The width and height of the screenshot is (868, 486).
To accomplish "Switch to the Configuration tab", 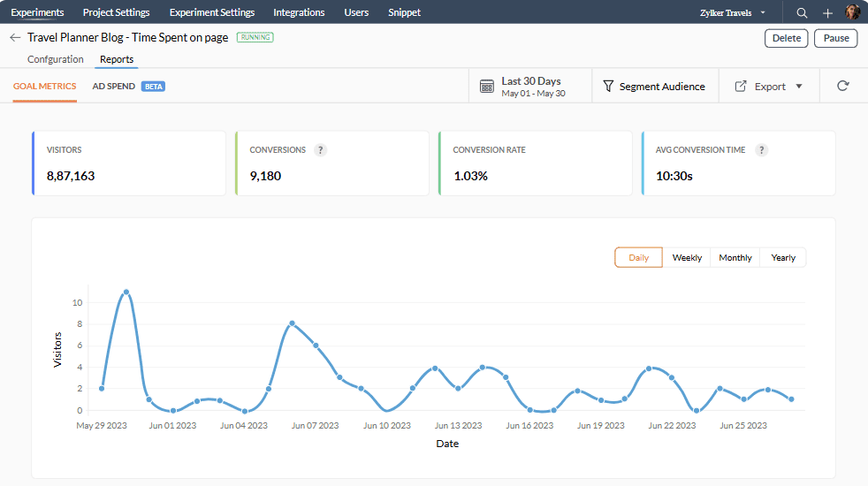I will tap(56, 59).
